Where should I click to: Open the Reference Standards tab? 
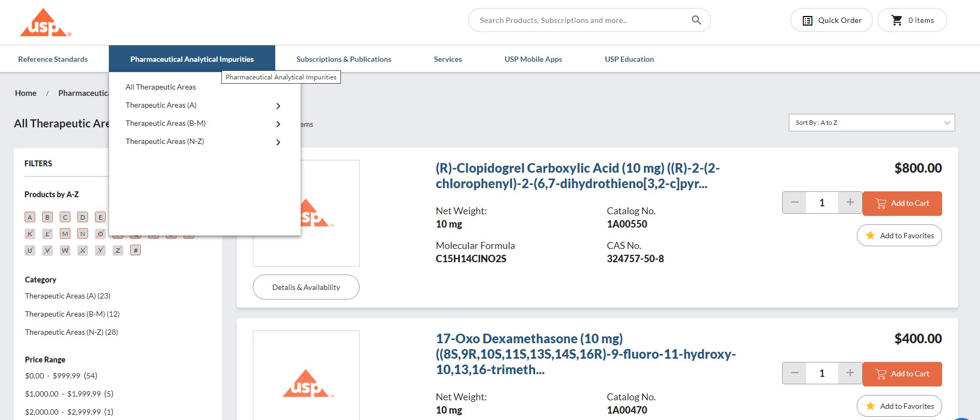(53, 59)
